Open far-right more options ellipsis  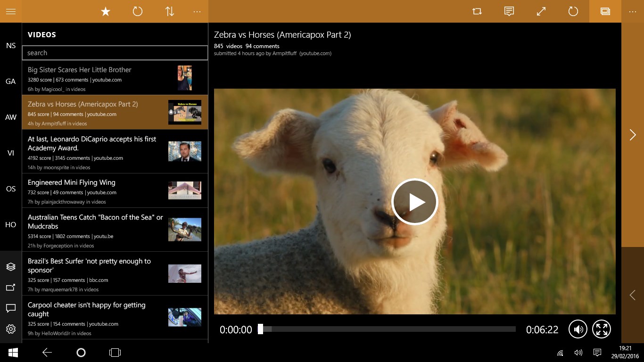[633, 11]
